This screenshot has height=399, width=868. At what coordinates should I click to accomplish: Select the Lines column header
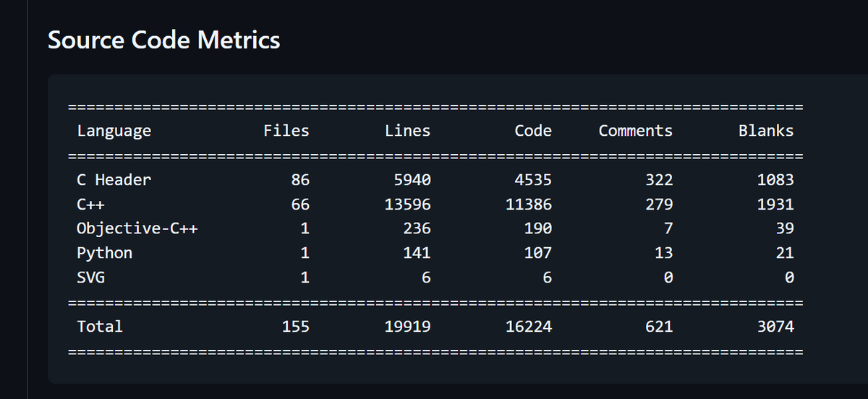coord(407,131)
